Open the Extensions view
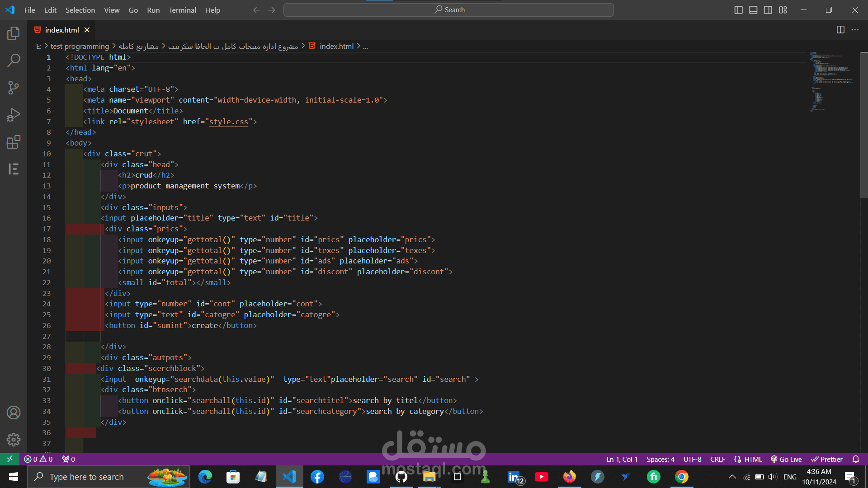 pos(14,142)
